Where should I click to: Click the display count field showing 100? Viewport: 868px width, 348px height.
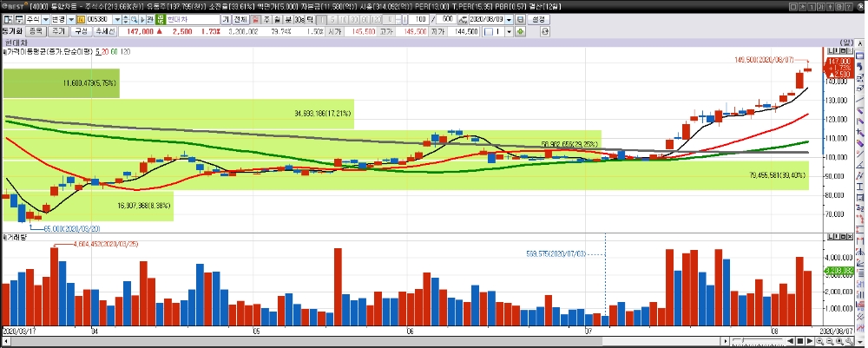[x=418, y=19]
